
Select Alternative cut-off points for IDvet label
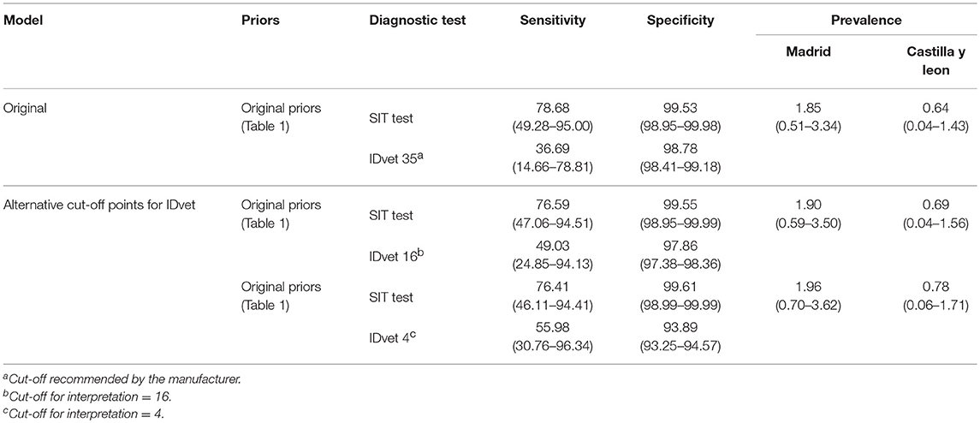[x=92, y=201]
